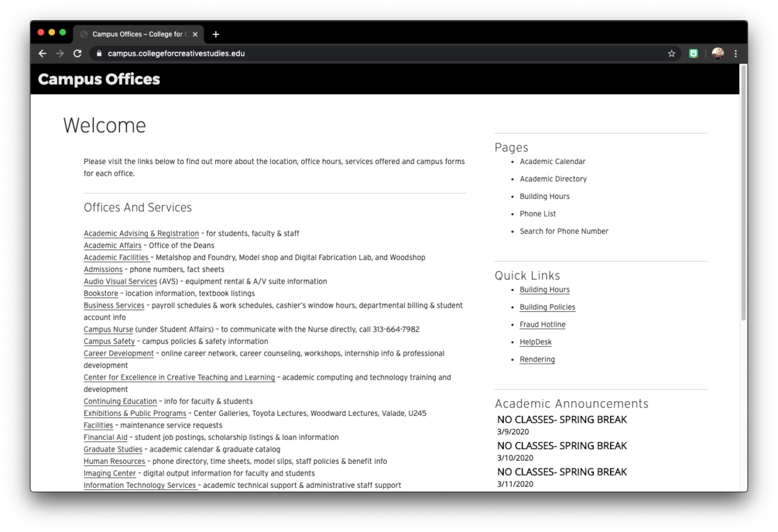Click the Search for Phone Number entry
Screen dimensions: 778x532
[x=564, y=231]
